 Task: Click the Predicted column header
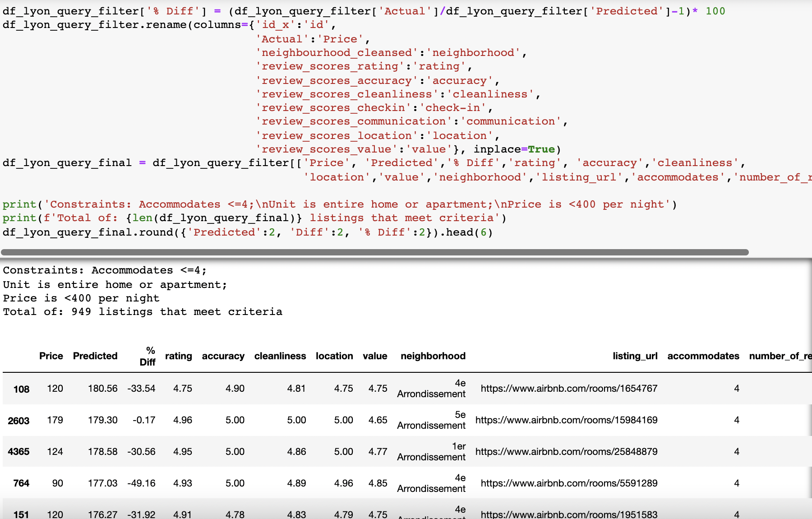[95, 356]
